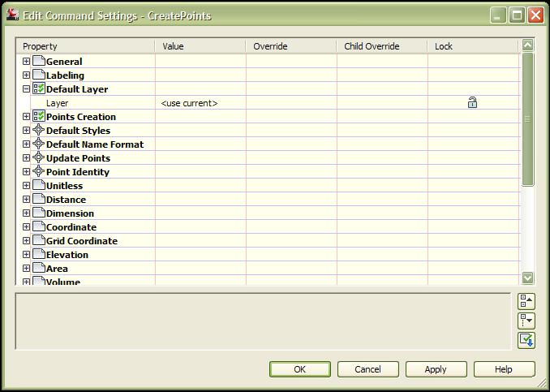Click the Point Identity target icon
Viewport: 550px width, 392px height.
pyautogui.click(x=39, y=171)
